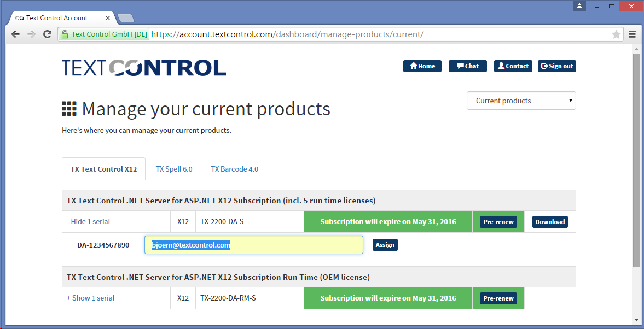
Task: Click the browser back arrow
Action: [16, 34]
